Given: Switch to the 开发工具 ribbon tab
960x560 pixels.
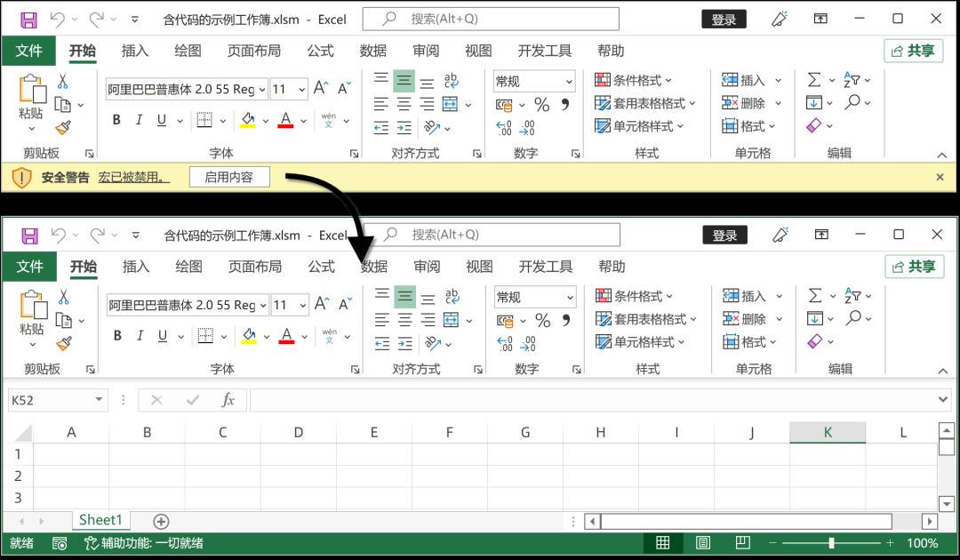Looking at the screenshot, I should 545,266.
